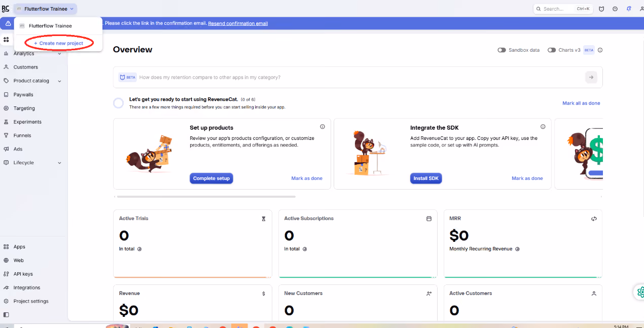Click the info icon on Integrate the SDK card
The height and width of the screenshot is (328, 644).
543,127
